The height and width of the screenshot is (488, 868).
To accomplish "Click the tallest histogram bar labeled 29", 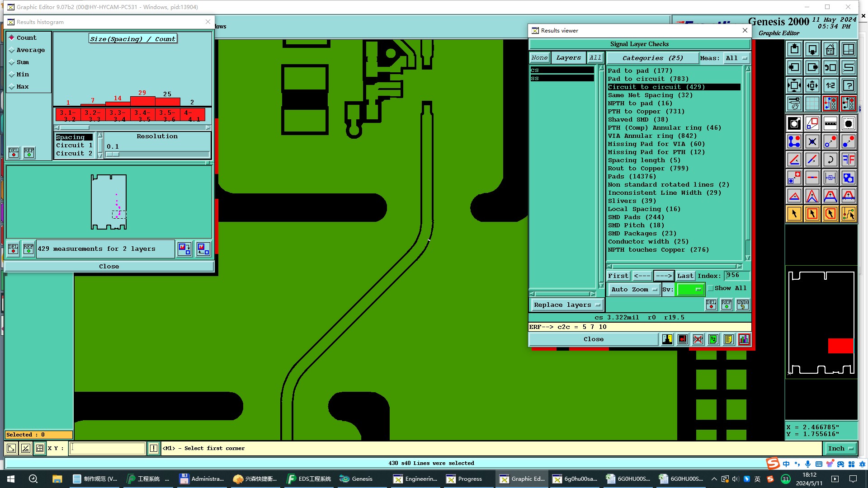I will 142,101.
